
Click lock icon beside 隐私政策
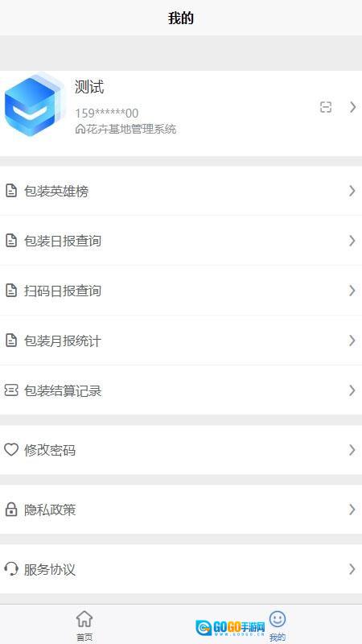[11, 510]
